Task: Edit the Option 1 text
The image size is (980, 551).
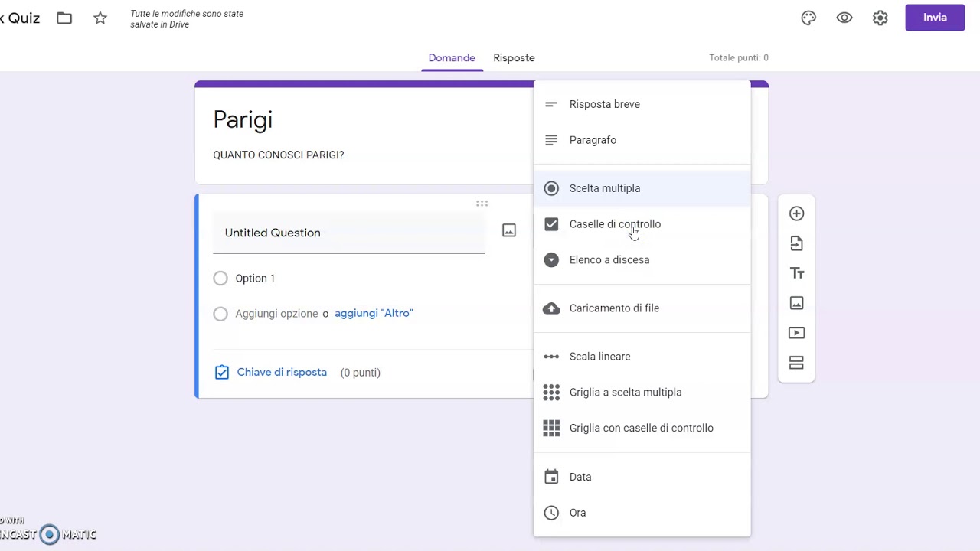Action: 255,279
